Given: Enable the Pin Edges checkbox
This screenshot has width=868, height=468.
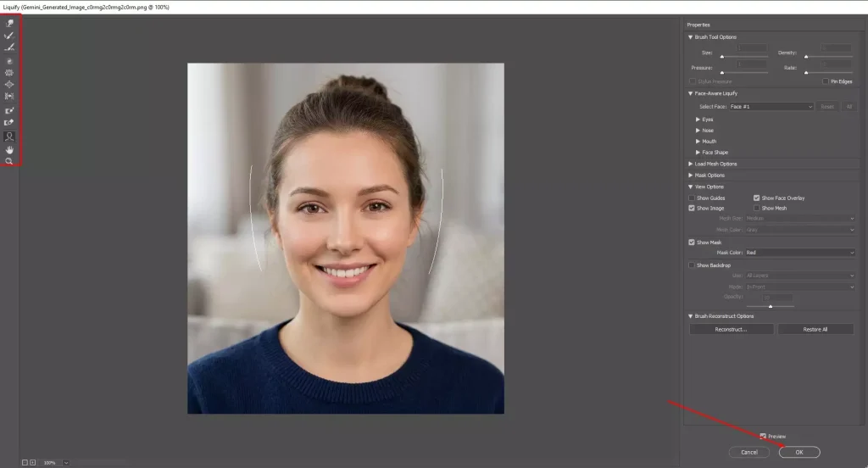Looking at the screenshot, I should point(826,81).
